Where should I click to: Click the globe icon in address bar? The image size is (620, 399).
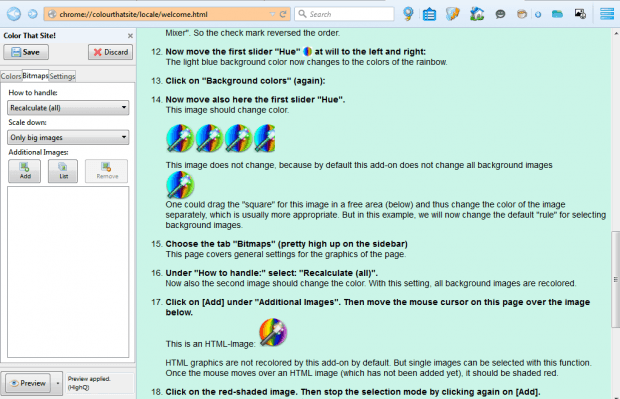click(x=52, y=15)
